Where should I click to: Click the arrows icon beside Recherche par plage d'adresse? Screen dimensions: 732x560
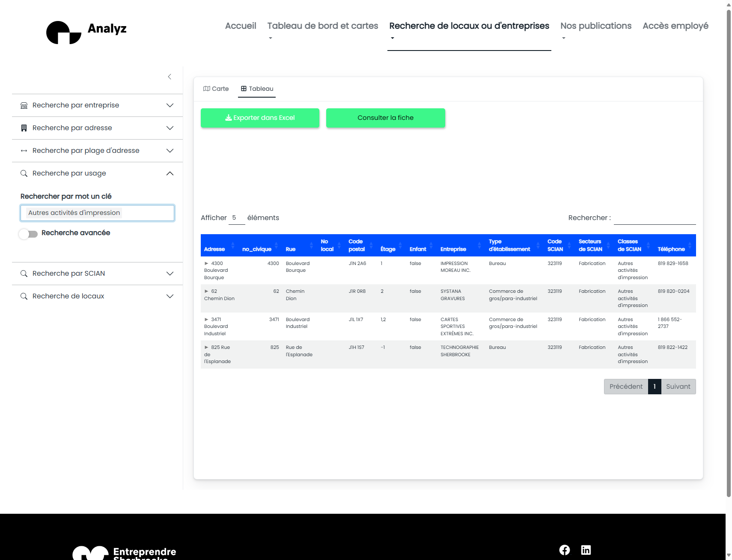24,151
